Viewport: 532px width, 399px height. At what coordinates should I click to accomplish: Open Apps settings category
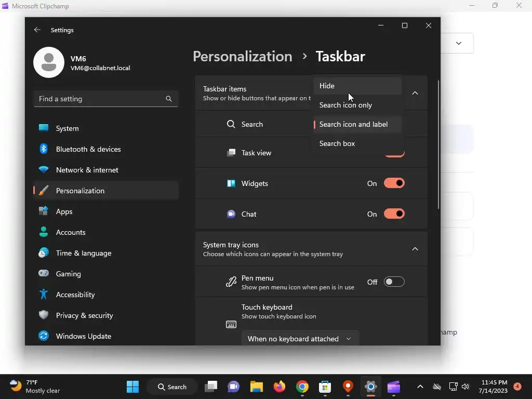pos(106,211)
